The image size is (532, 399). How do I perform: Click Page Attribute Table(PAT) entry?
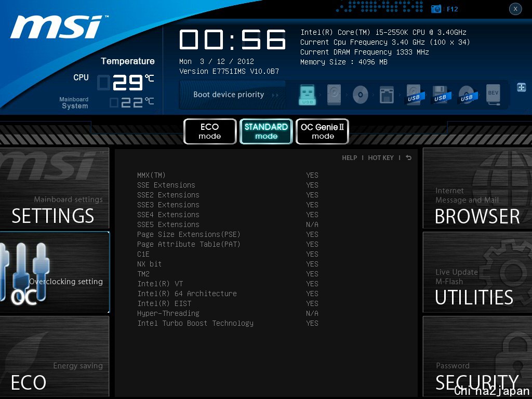point(228,244)
